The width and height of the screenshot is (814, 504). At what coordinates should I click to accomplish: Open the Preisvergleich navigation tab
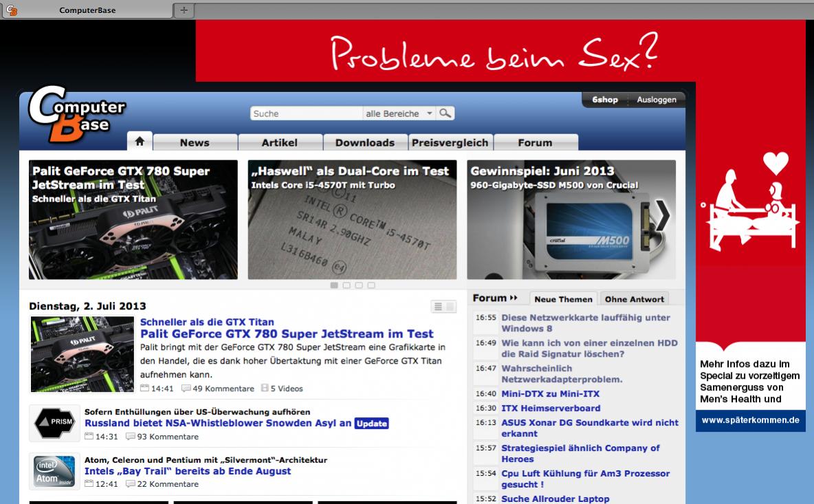(450, 142)
